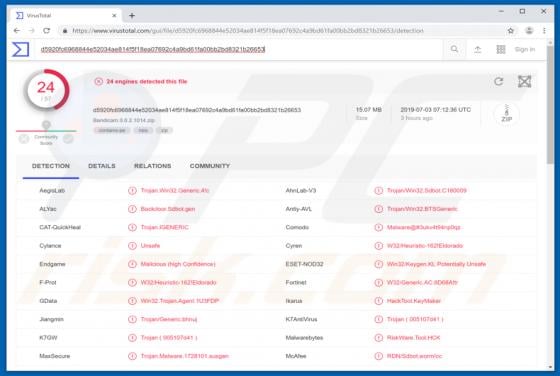
Task: Switch to the DETECTION tab
Action: pos(51,166)
